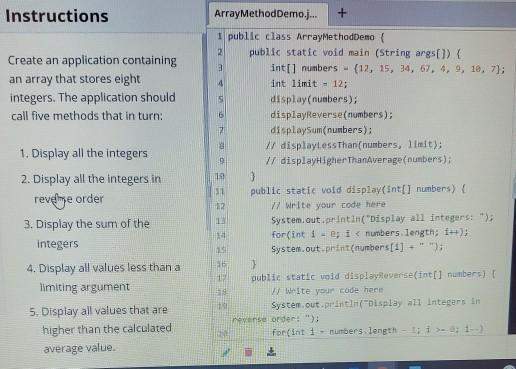Click the 'int[] numbers' array declaration line
The width and height of the screenshot is (516, 369).
point(388,68)
